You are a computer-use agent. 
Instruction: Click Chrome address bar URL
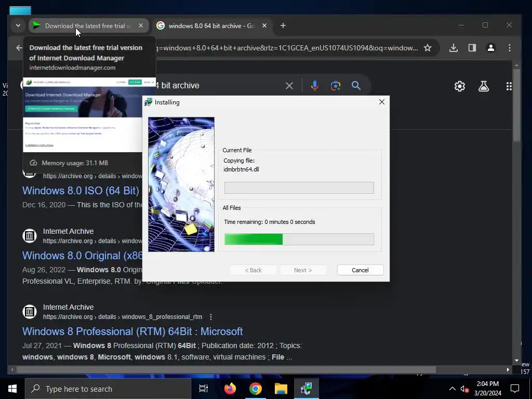coord(287,48)
